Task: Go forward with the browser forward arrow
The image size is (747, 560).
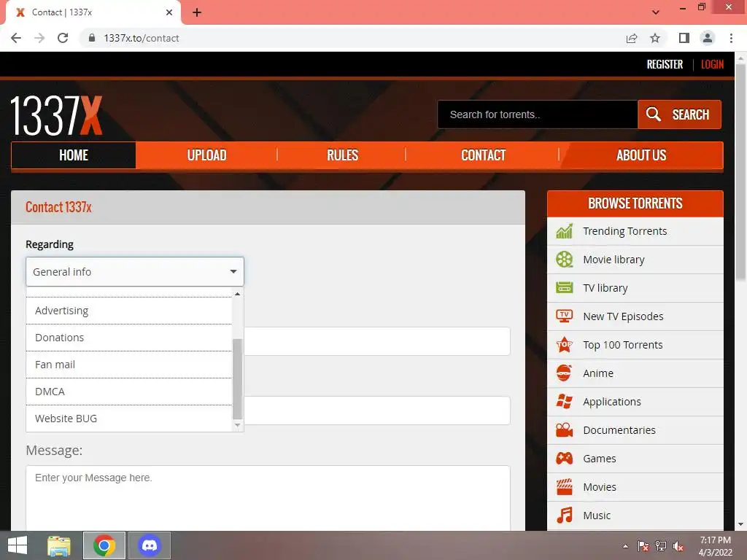Action: point(39,38)
